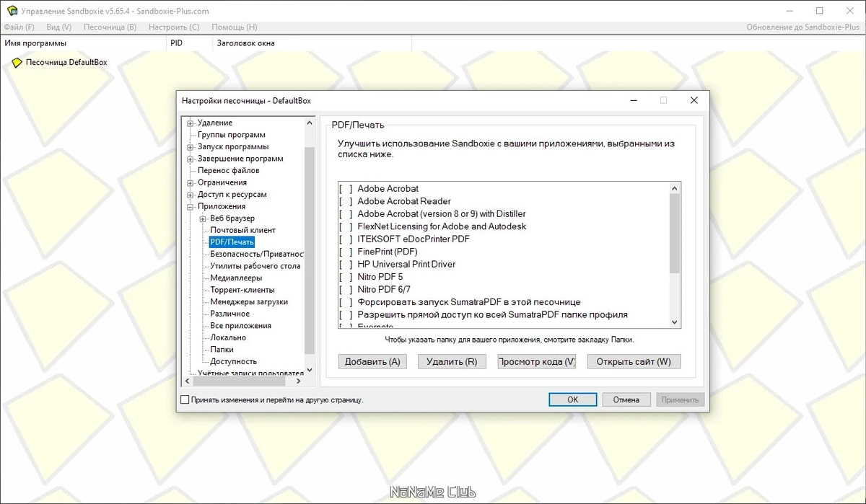Select Менеджеры загрузки tree item
This screenshot has height=504, width=866.
click(249, 301)
